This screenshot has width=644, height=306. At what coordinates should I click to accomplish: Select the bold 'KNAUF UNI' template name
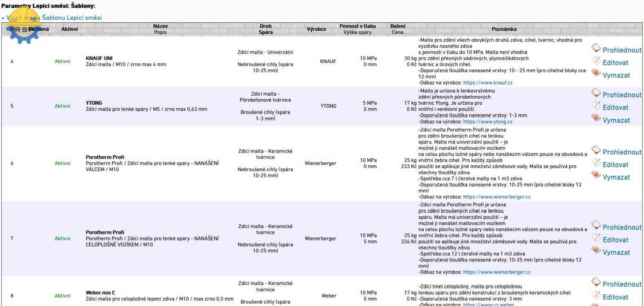tap(99, 58)
